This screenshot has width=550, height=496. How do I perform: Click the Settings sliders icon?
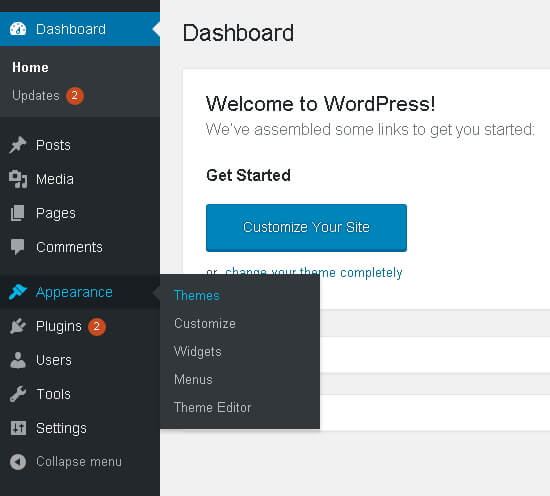[x=18, y=428]
